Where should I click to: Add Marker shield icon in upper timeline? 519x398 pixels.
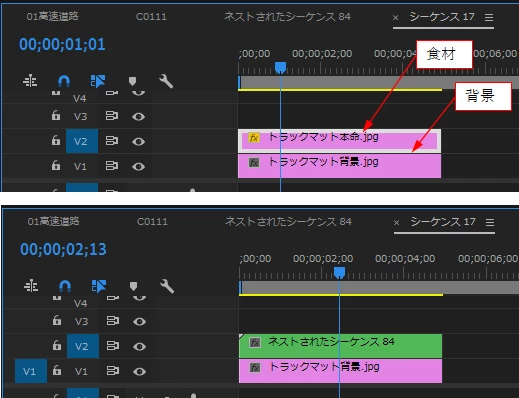[x=132, y=81]
